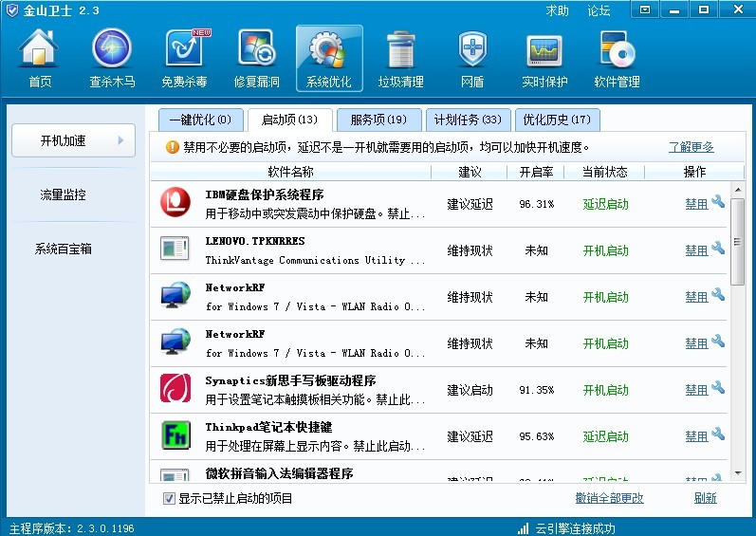The image size is (756, 536).
Task: Click the cloud engine signal icon
Action: 523,528
